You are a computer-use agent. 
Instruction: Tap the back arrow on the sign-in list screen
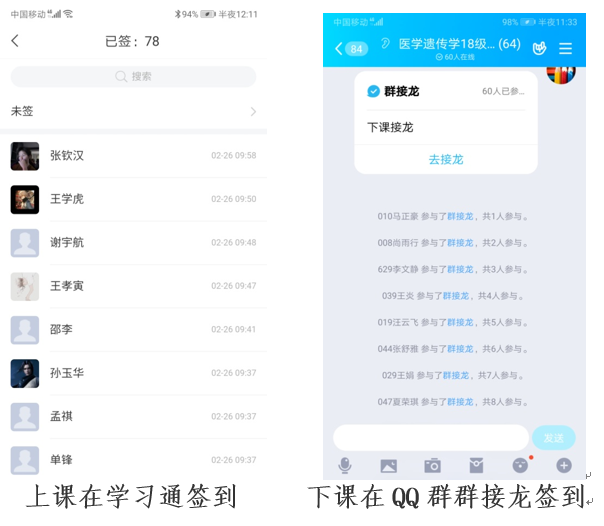(15, 40)
